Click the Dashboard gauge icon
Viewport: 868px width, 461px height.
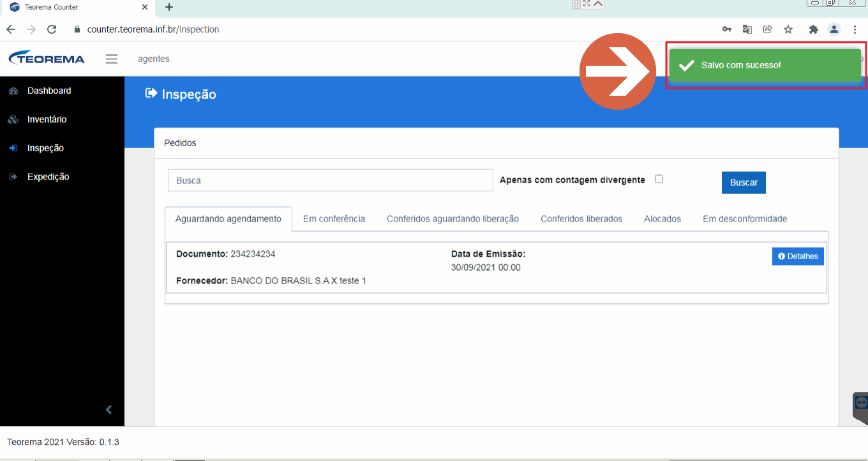13,91
